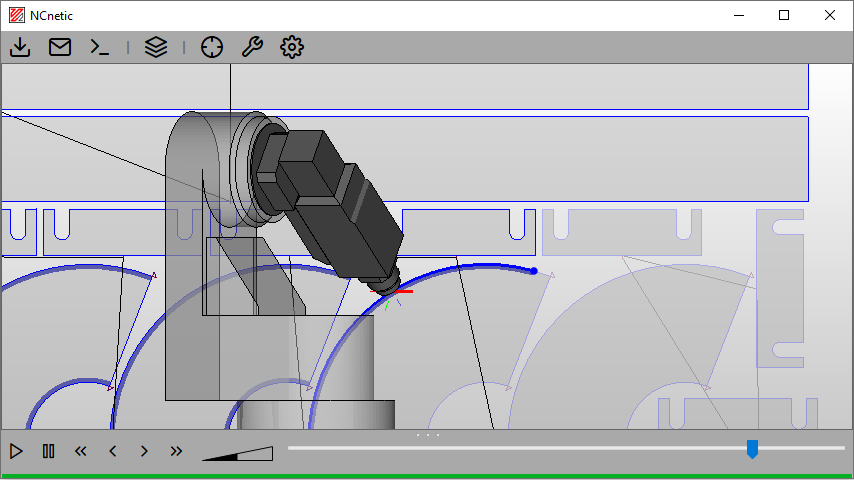Open the layers stack icon
Viewport: 854px width, 480px height.
(x=156, y=47)
